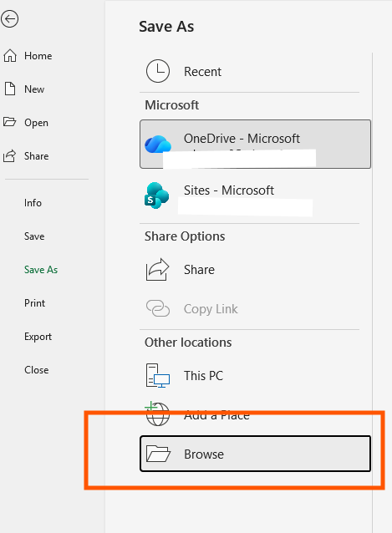Click the New blank page icon
392x533 pixels.
[10, 89]
